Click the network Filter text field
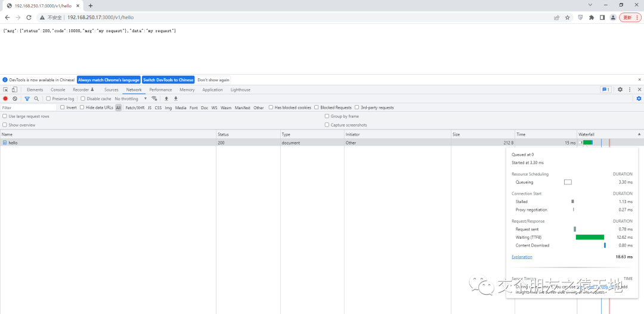644x314 pixels. pyautogui.click(x=29, y=107)
